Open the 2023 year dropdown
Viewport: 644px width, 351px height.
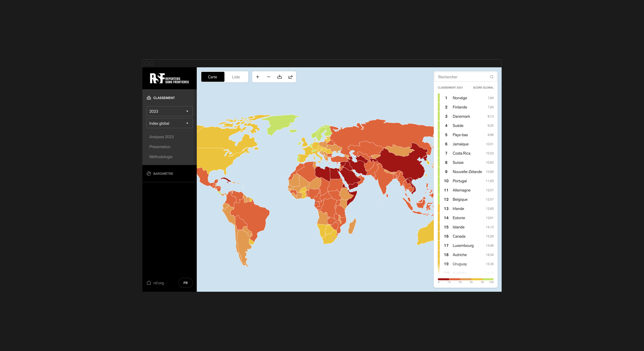click(169, 111)
